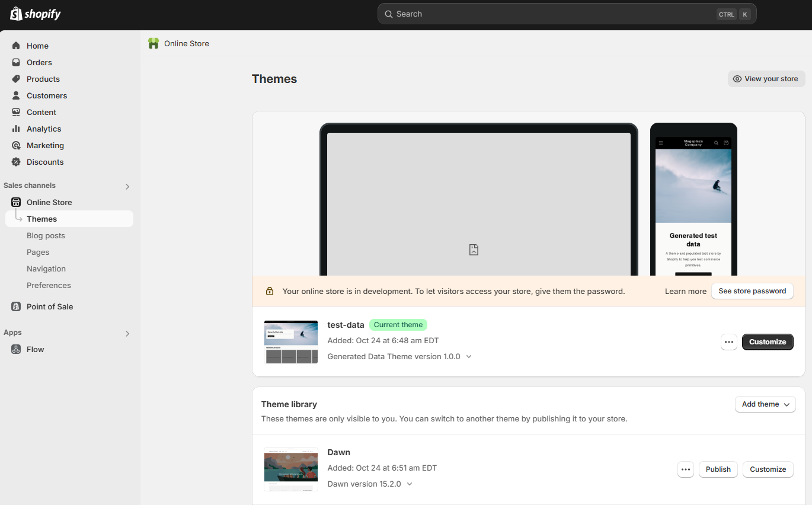Image resolution: width=812 pixels, height=505 pixels.
Task: Click 'Added: Oct 24 at 6:51 am EDT' text
Action: (x=382, y=468)
